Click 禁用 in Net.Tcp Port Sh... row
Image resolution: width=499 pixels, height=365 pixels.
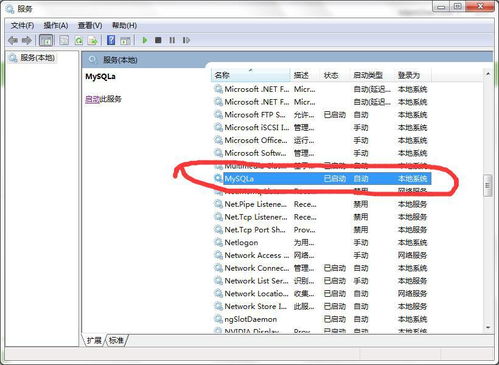coord(361,230)
